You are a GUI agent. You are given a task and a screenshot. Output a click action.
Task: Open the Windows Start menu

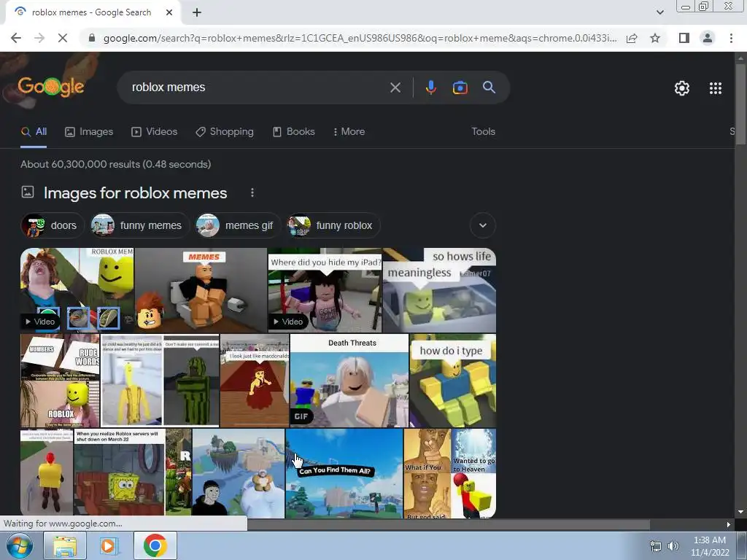pyautogui.click(x=20, y=545)
